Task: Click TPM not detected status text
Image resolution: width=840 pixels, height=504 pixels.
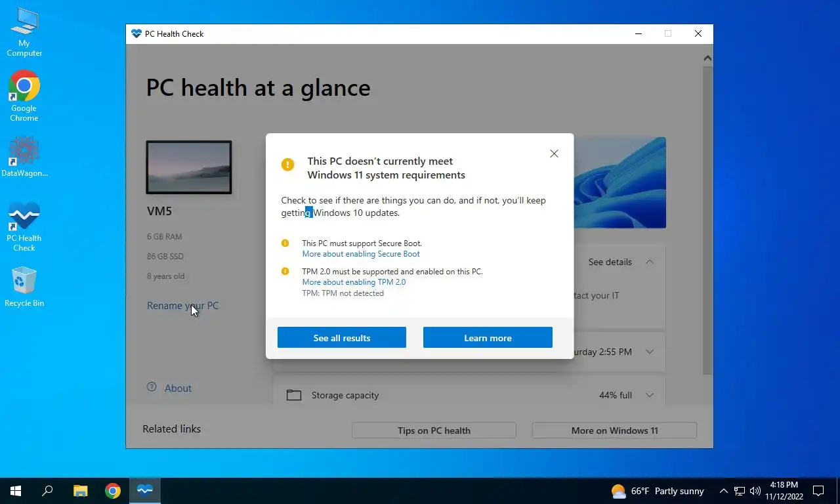Action: click(x=343, y=293)
